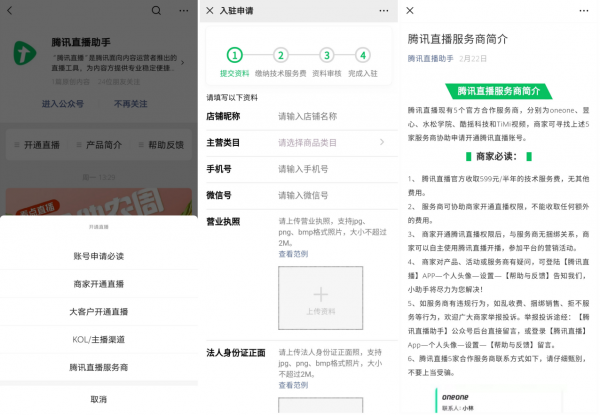Open more options on the article page
This screenshot has height=415, width=600.
pos(584,11)
